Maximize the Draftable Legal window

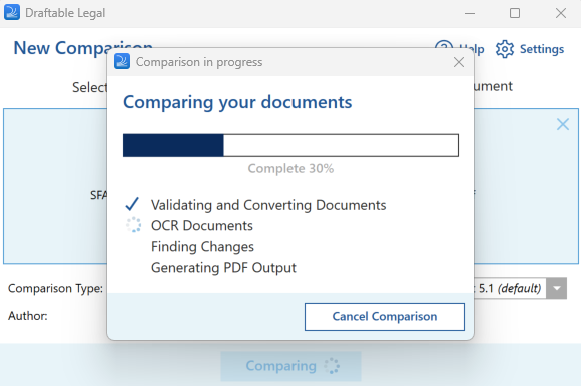515,13
